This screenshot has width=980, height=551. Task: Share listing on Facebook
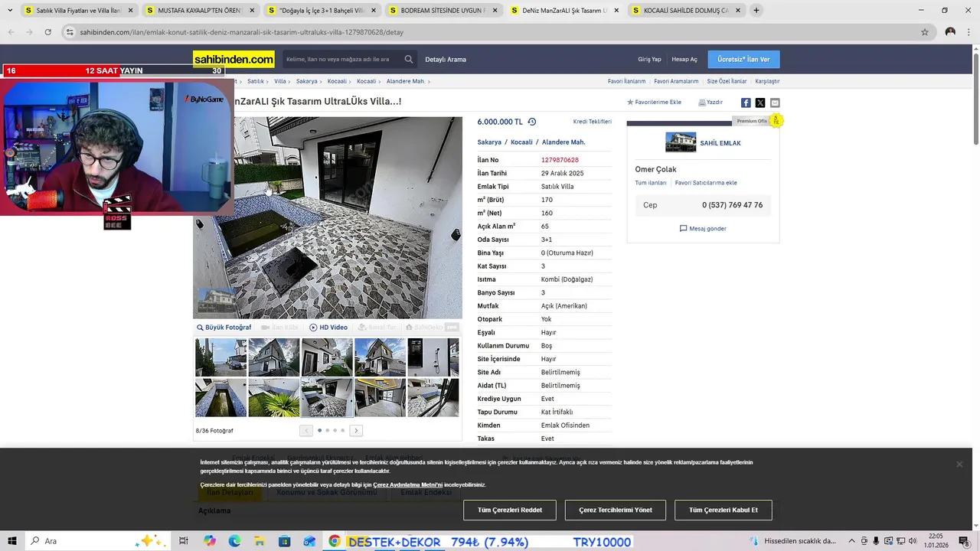(x=746, y=103)
